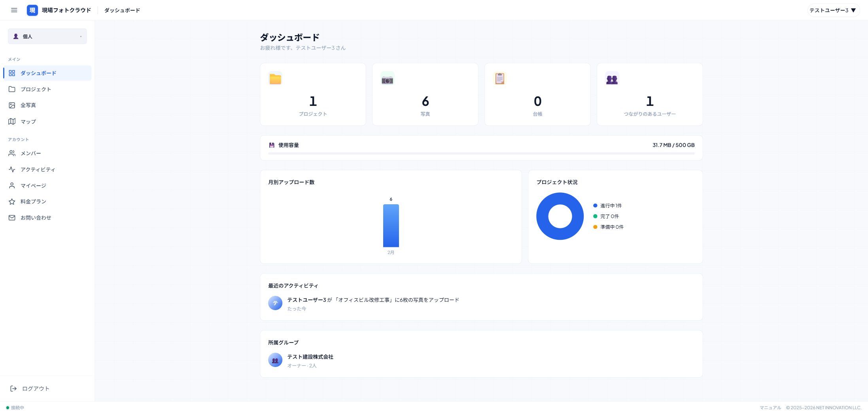Click the 2月 upload bar in chart

coord(391,226)
